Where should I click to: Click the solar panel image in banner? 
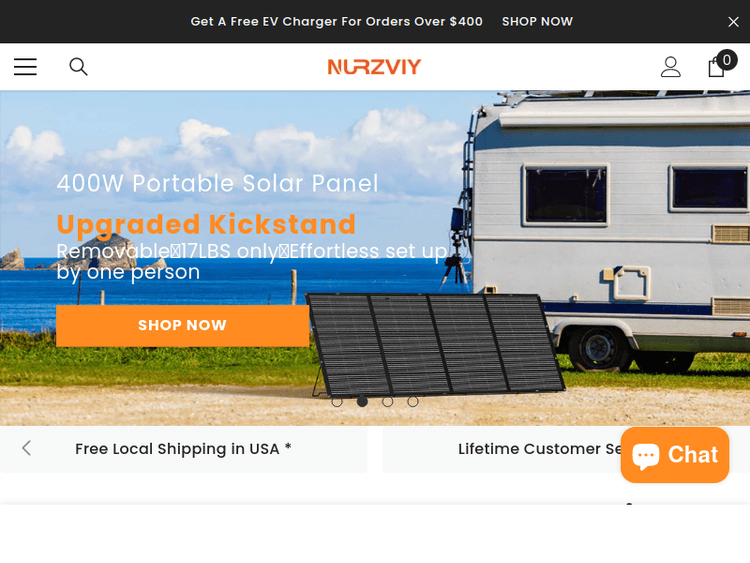[x=437, y=345]
